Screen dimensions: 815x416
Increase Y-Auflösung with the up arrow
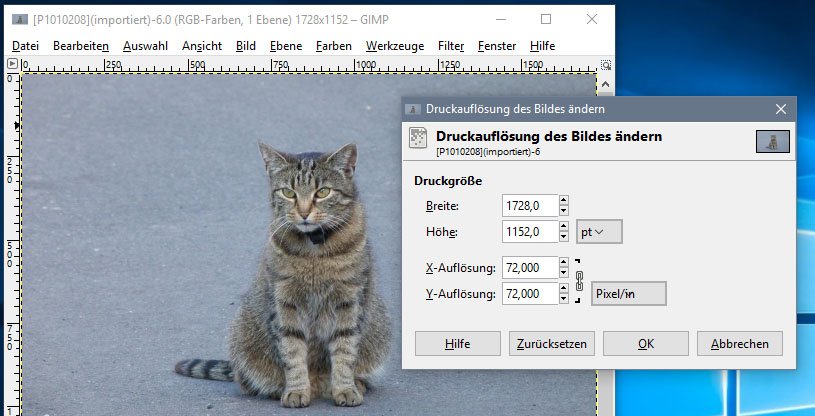tap(564, 288)
